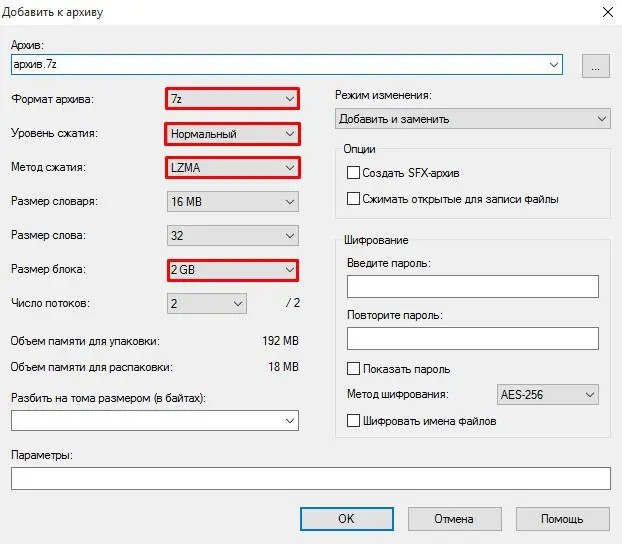Screen dimensions: 622x544
Task: Click the Параметры text field
Action: point(311,478)
